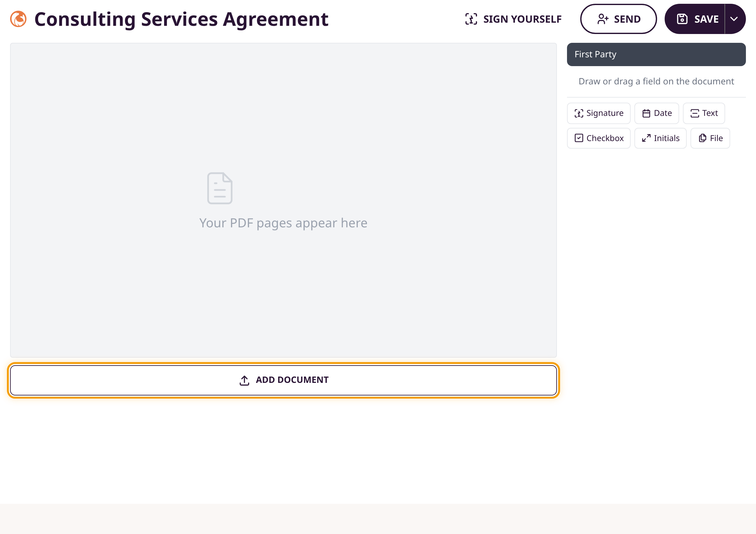The height and width of the screenshot is (534, 756).
Task: Click the 'Draw or drag a field' hint
Action: click(x=656, y=81)
